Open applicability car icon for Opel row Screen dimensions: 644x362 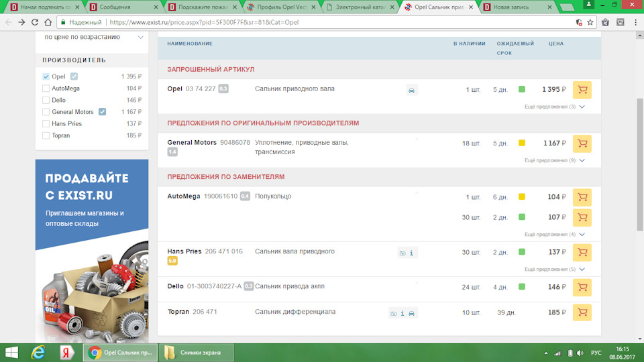[x=411, y=90]
